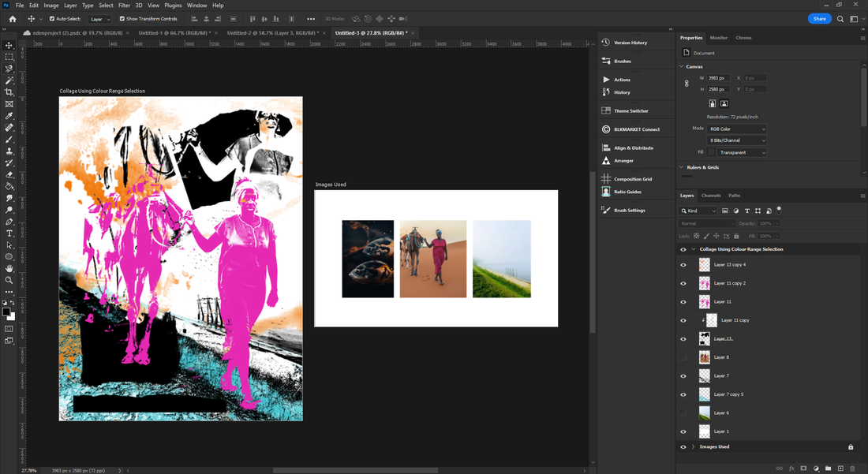
Task: Open the BLKMARKET Connect panel
Action: tap(637, 129)
